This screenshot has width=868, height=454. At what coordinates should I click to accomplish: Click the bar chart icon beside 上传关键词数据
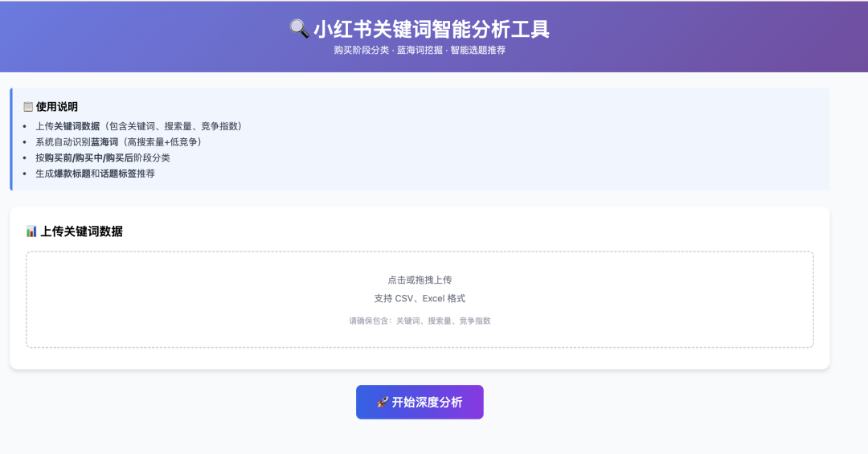(x=31, y=231)
